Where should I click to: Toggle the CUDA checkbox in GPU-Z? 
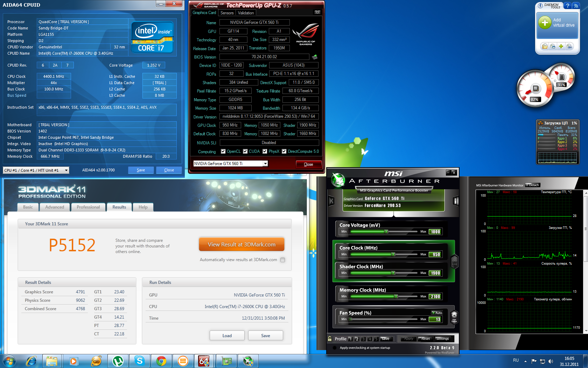point(245,151)
